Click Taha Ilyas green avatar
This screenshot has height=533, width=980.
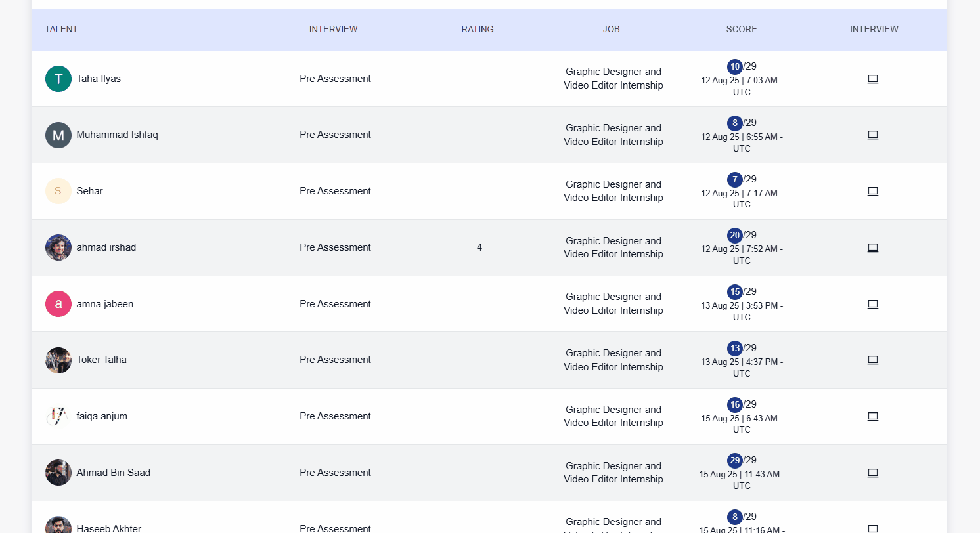point(58,79)
